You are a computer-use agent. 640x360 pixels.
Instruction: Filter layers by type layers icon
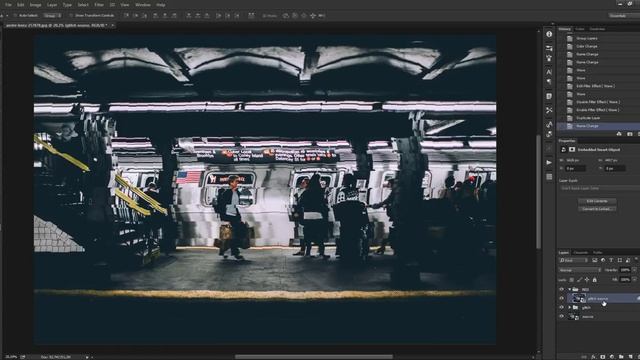(x=611, y=260)
